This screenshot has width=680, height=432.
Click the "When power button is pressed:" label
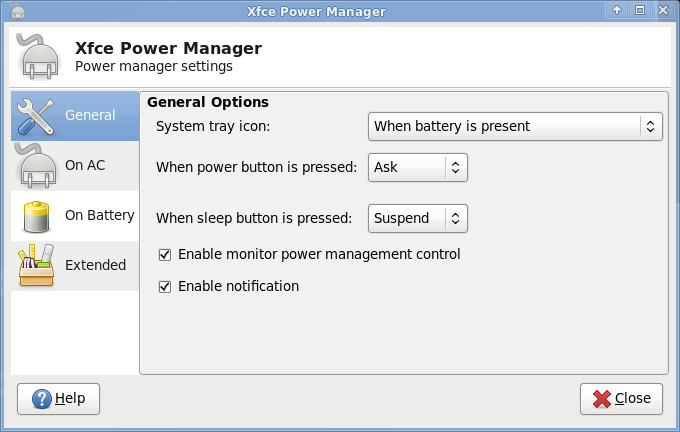(x=256, y=167)
